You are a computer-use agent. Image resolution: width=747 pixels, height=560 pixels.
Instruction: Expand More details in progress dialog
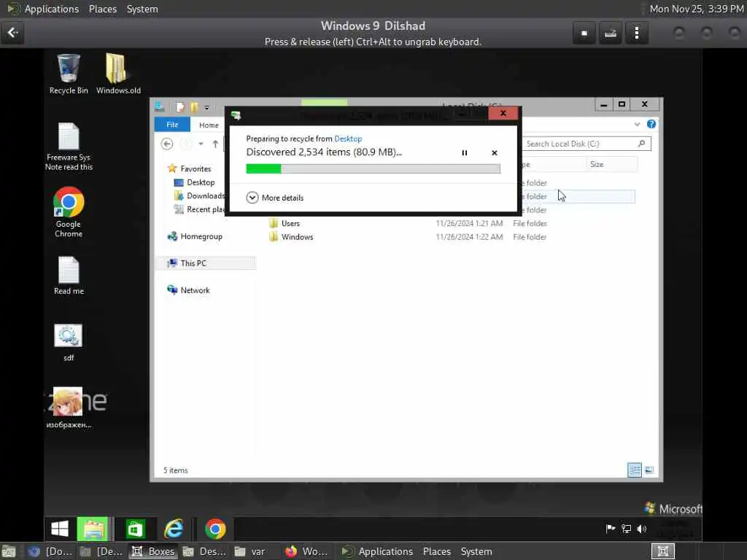(x=275, y=198)
